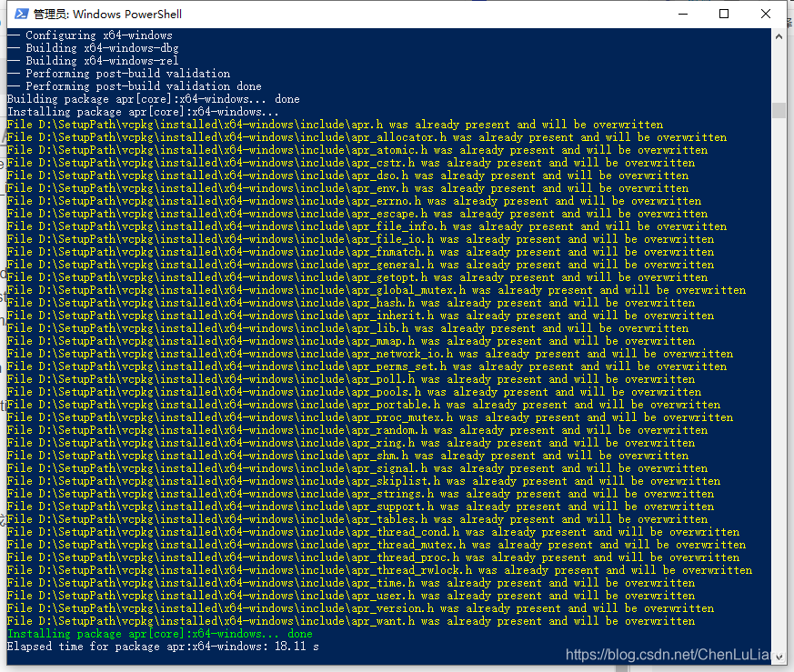Click the line mentioning apr_atomic.h
Image resolution: width=794 pixels, height=672 pixels.
coord(357,150)
